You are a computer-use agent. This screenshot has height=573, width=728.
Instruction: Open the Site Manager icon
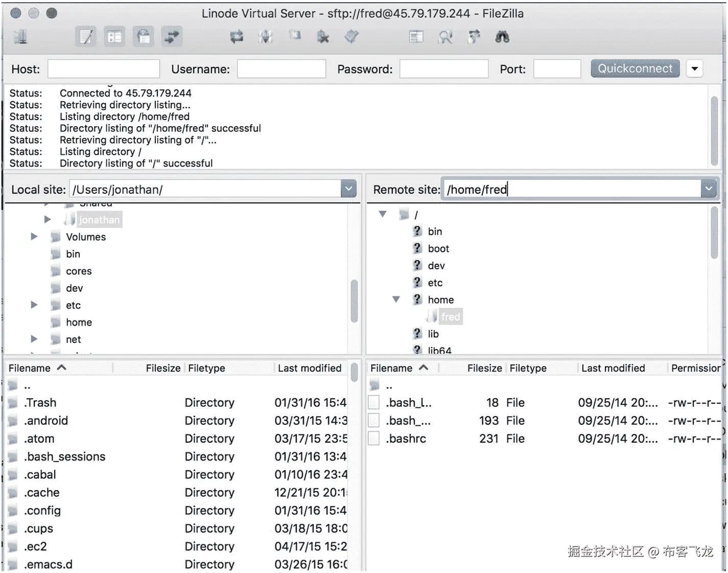click(x=21, y=37)
